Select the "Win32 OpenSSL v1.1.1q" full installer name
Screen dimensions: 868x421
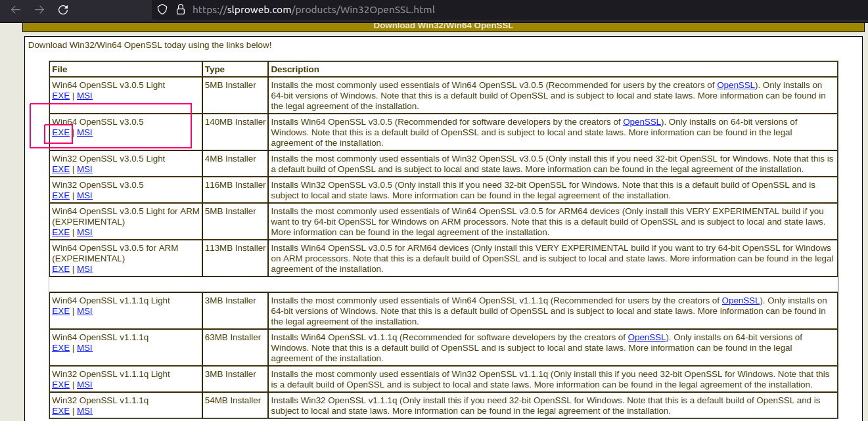point(100,401)
